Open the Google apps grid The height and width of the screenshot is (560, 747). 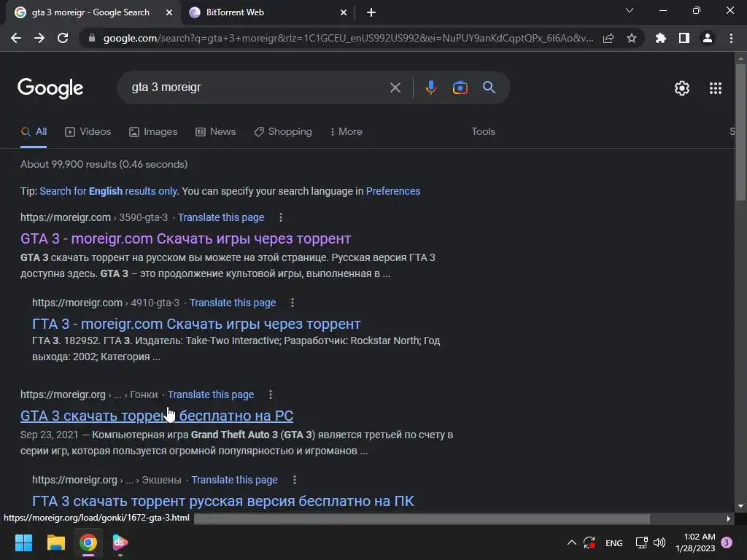click(716, 88)
